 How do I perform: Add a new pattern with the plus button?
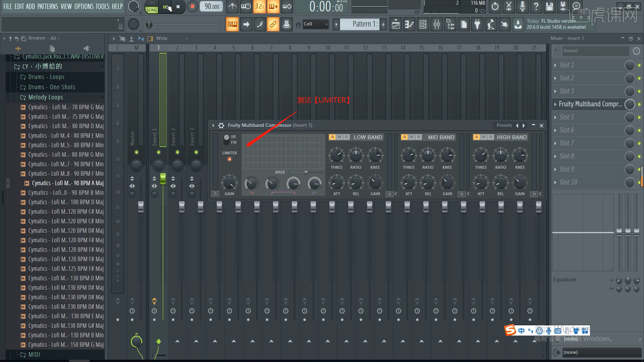(x=383, y=24)
